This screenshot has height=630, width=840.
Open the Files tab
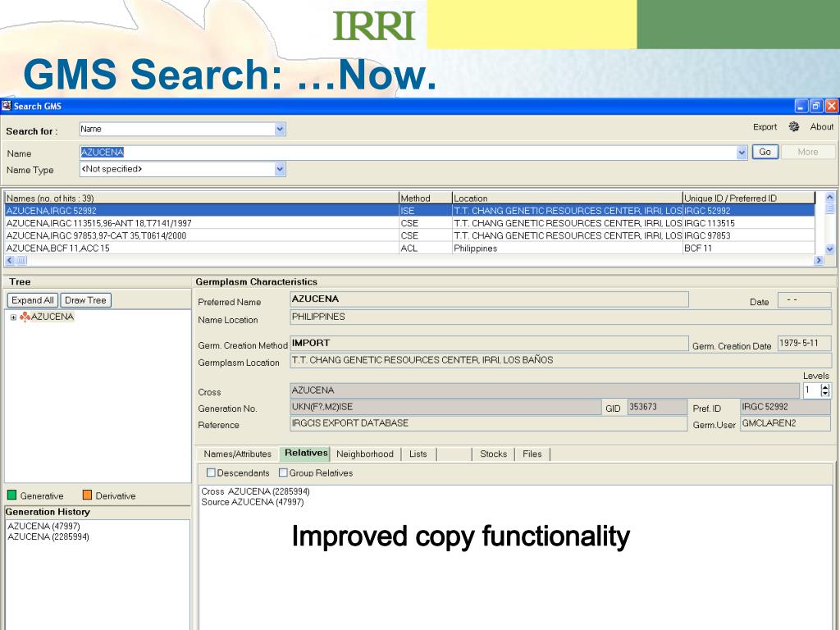point(532,454)
